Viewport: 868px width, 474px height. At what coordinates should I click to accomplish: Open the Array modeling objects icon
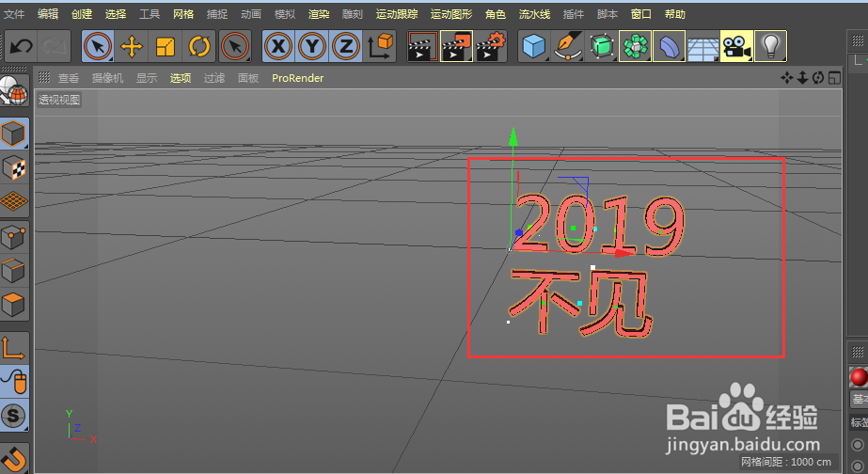[636, 46]
